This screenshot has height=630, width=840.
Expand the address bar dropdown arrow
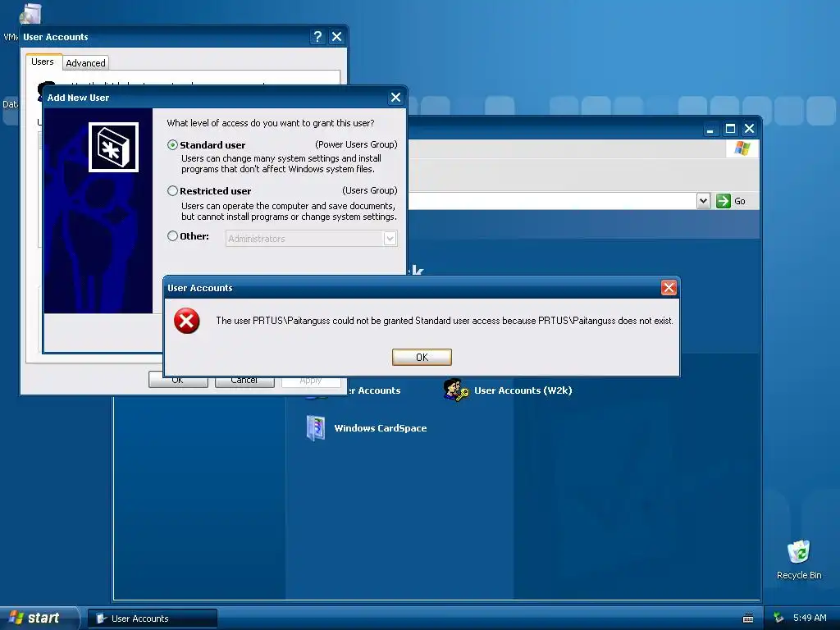[x=703, y=201]
